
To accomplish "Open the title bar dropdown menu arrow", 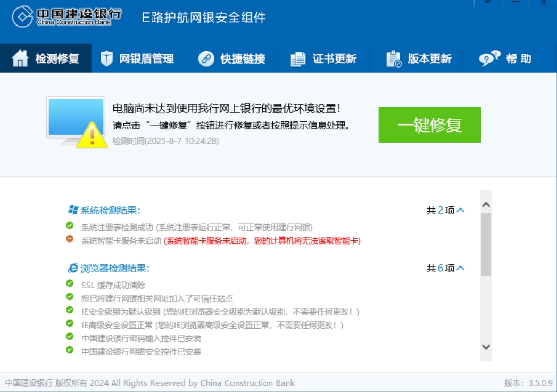I will 488,3.
